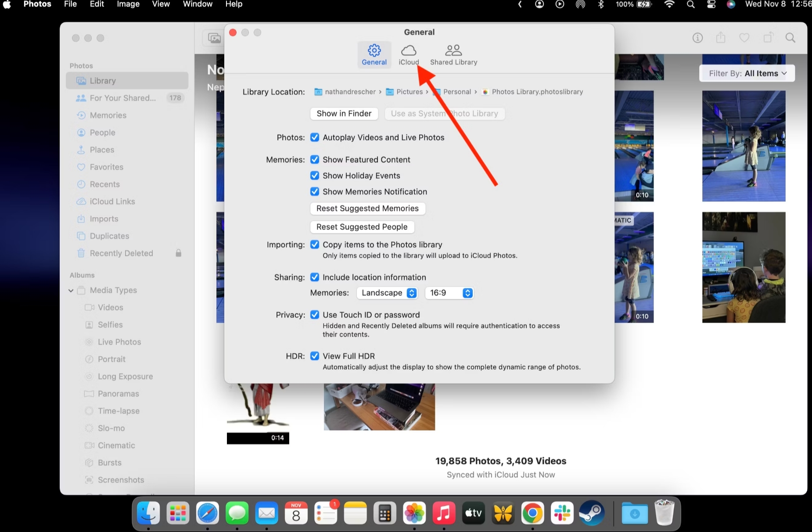Open the Help menu in the menu bar
Viewport: 812px width, 532px height.
click(x=234, y=4)
